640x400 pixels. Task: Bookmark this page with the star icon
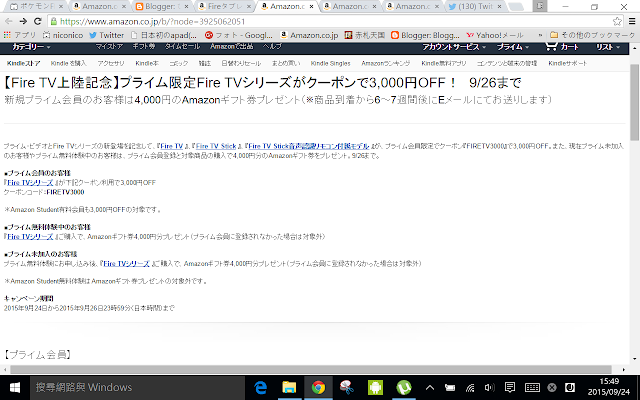617,21
